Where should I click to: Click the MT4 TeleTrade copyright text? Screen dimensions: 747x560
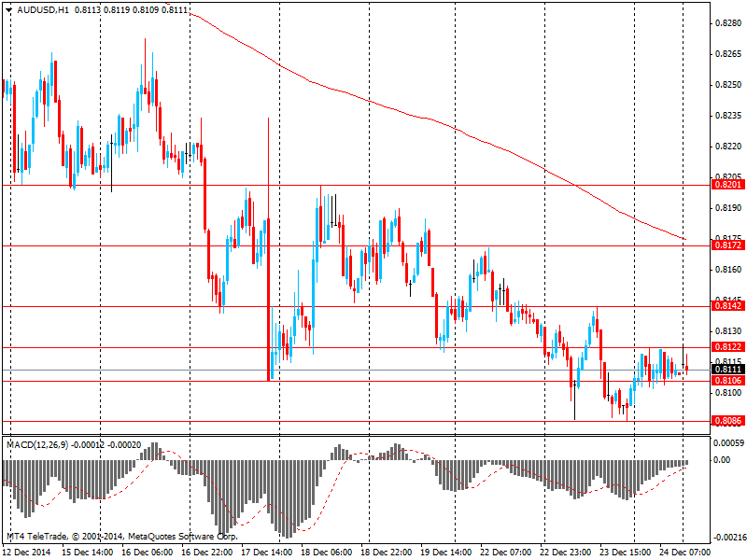point(122,537)
